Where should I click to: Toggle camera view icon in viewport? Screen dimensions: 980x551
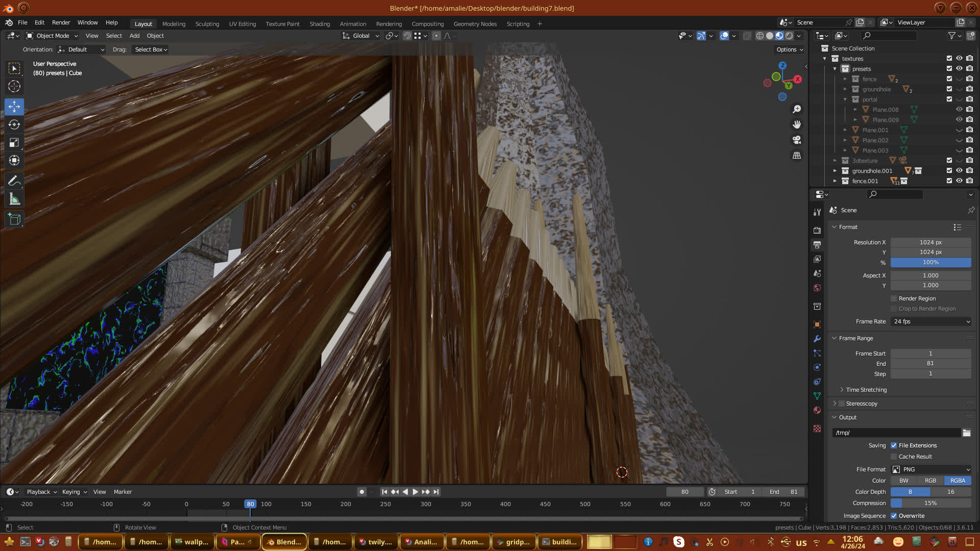(x=797, y=140)
